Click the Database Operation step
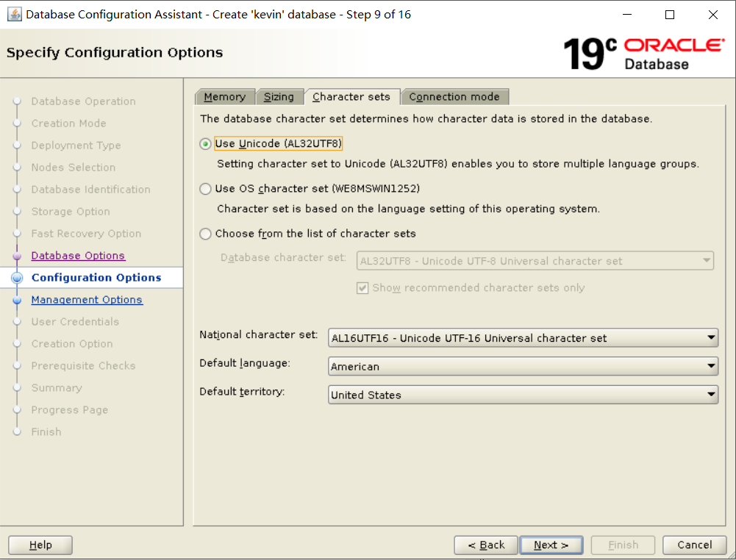 pos(84,101)
